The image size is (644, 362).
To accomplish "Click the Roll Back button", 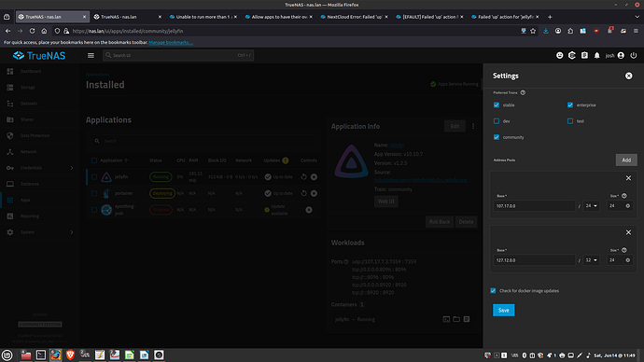I will [439, 222].
